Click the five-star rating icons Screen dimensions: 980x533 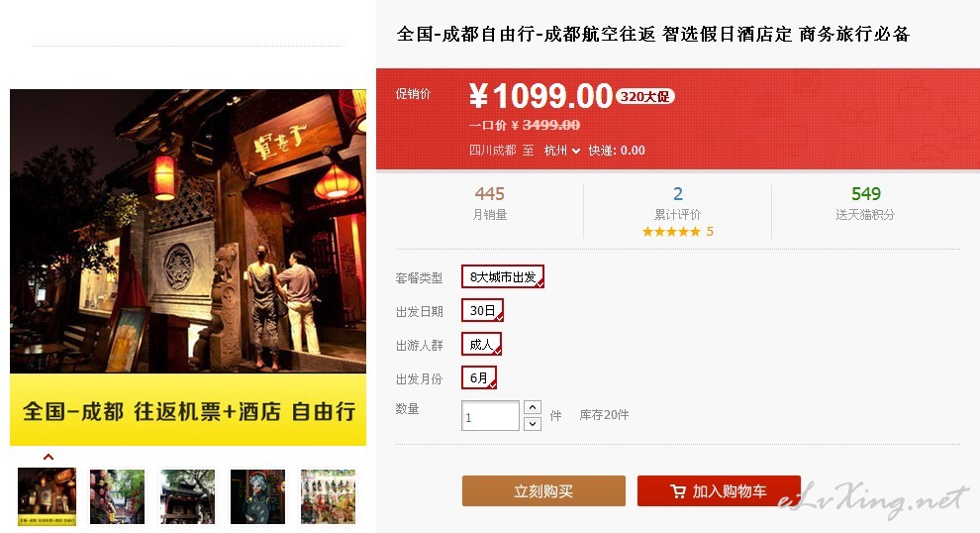click(x=671, y=232)
